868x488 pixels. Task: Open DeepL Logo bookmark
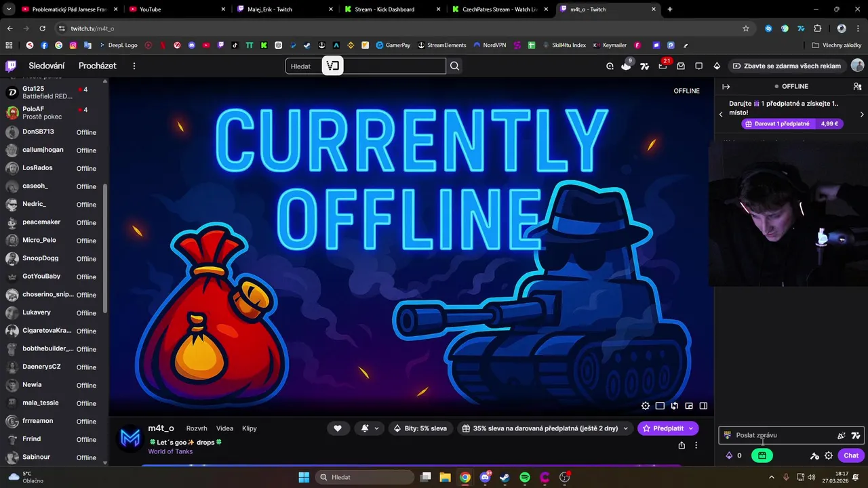tap(118, 45)
